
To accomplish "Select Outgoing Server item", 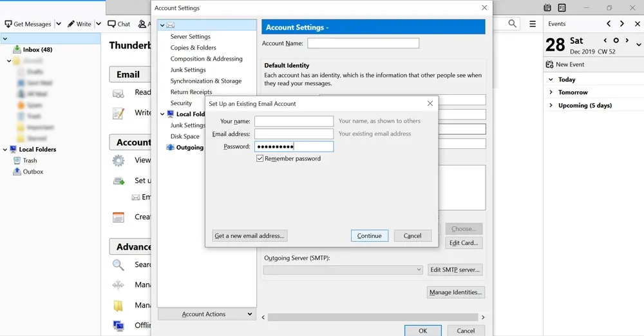I will click(185, 148).
